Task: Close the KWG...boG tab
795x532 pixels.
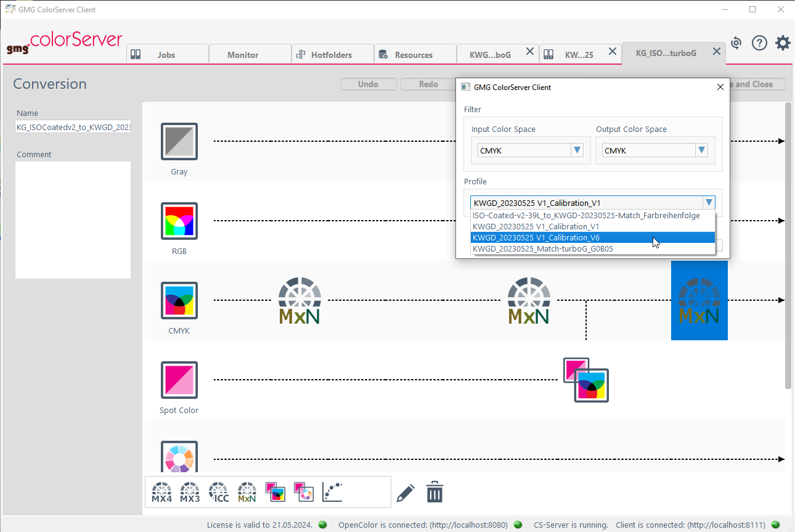Action: click(530, 52)
